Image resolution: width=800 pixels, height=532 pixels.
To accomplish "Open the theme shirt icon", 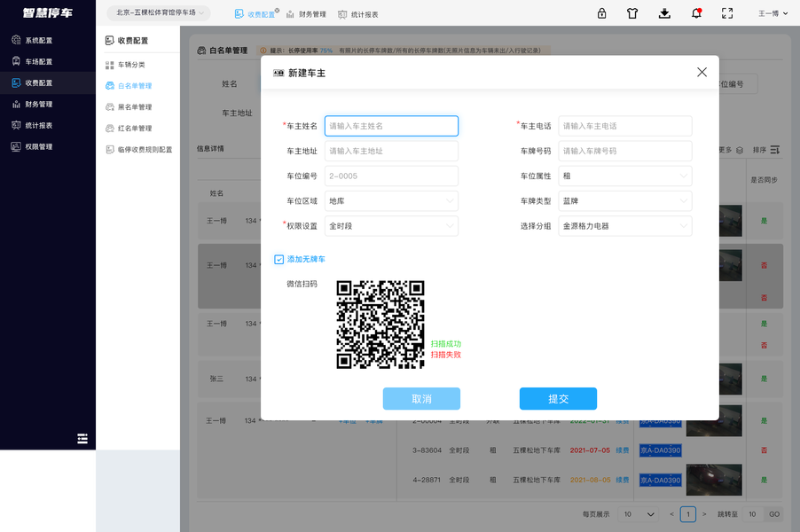I will [632, 13].
